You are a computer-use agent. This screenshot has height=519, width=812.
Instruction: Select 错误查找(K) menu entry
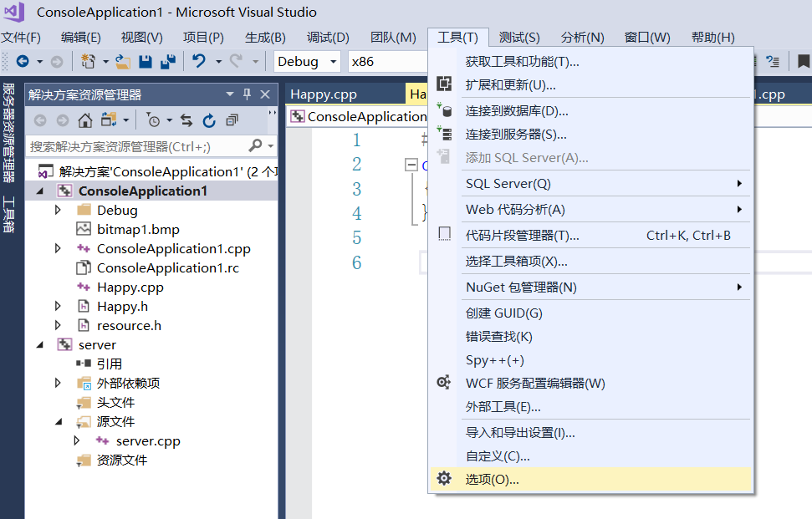590,336
